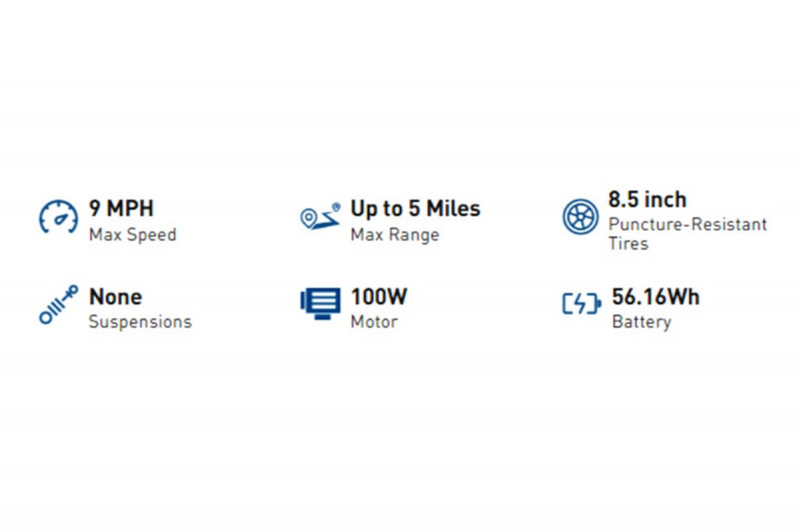
Task: Select the '8.5 inch' heading text
Action: (647, 200)
